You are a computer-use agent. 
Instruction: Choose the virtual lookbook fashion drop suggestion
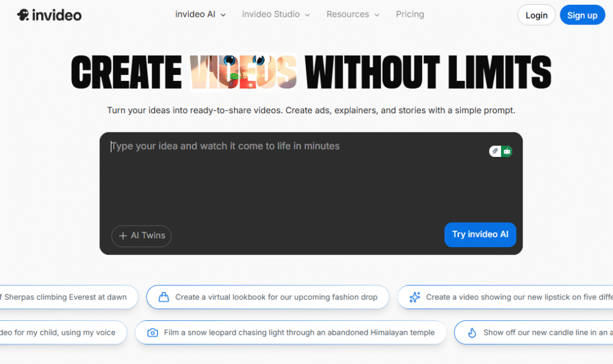(268, 297)
